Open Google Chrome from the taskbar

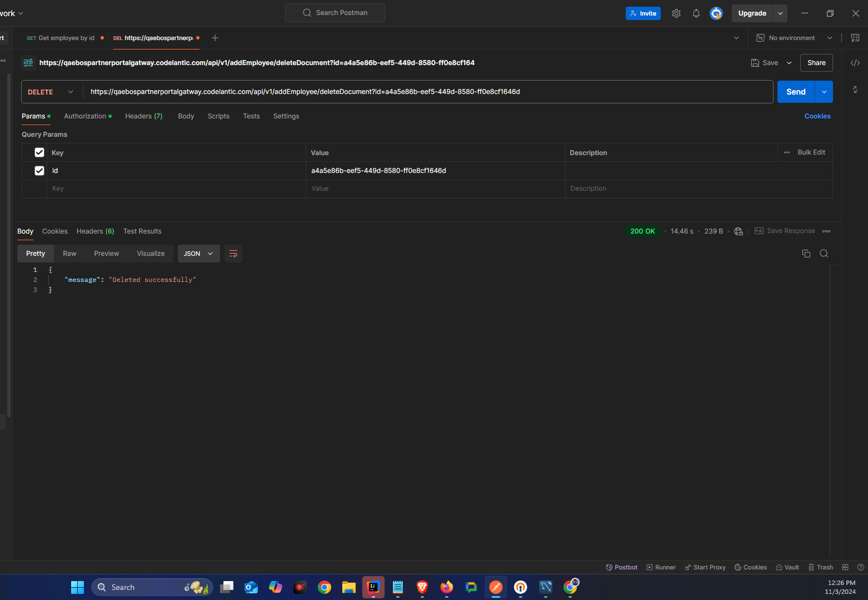[325, 587]
